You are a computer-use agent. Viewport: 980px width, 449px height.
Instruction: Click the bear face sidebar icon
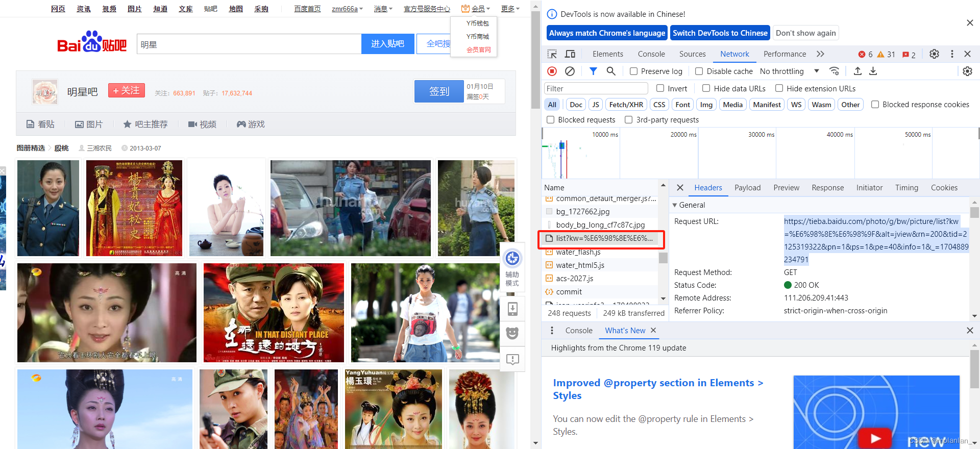[x=512, y=333]
